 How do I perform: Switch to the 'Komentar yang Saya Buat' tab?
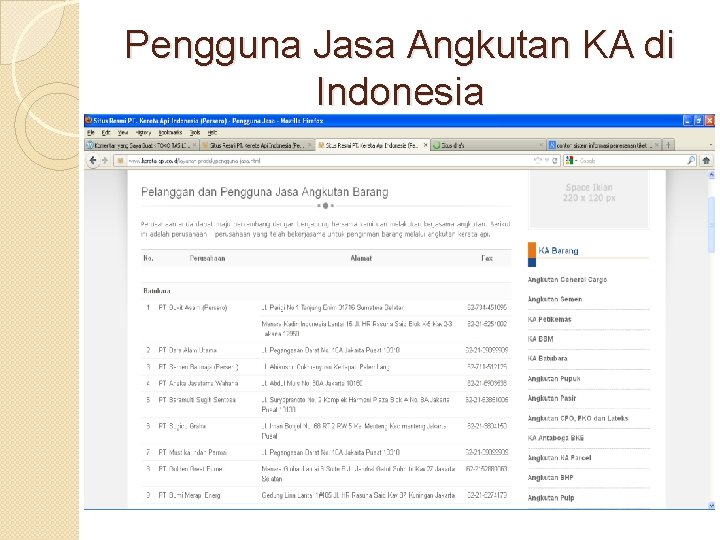142,145
